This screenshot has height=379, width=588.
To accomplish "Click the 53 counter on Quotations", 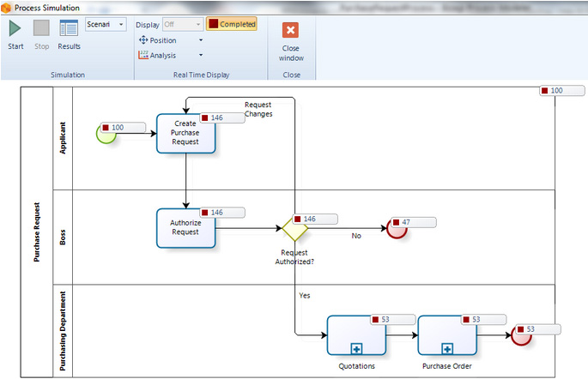I will (393, 320).
